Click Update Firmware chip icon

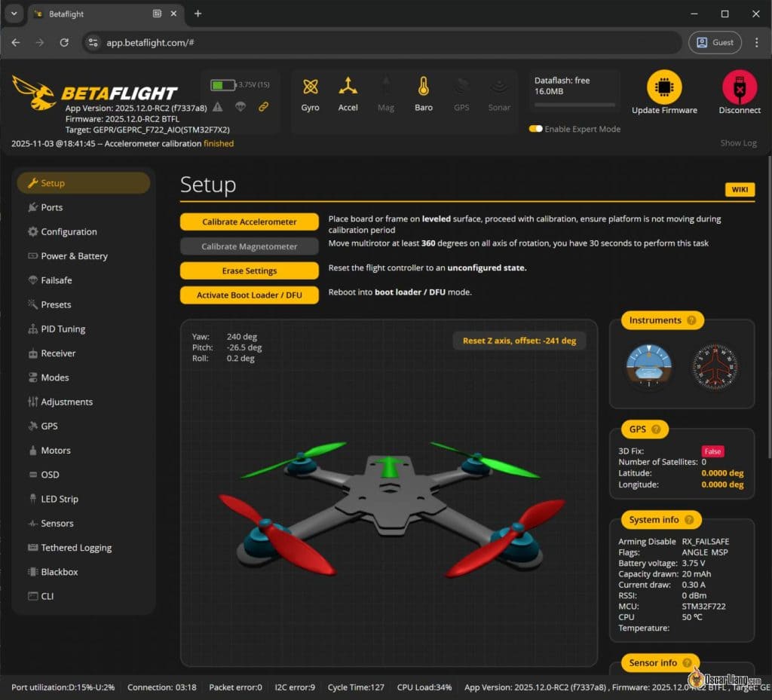click(x=664, y=87)
